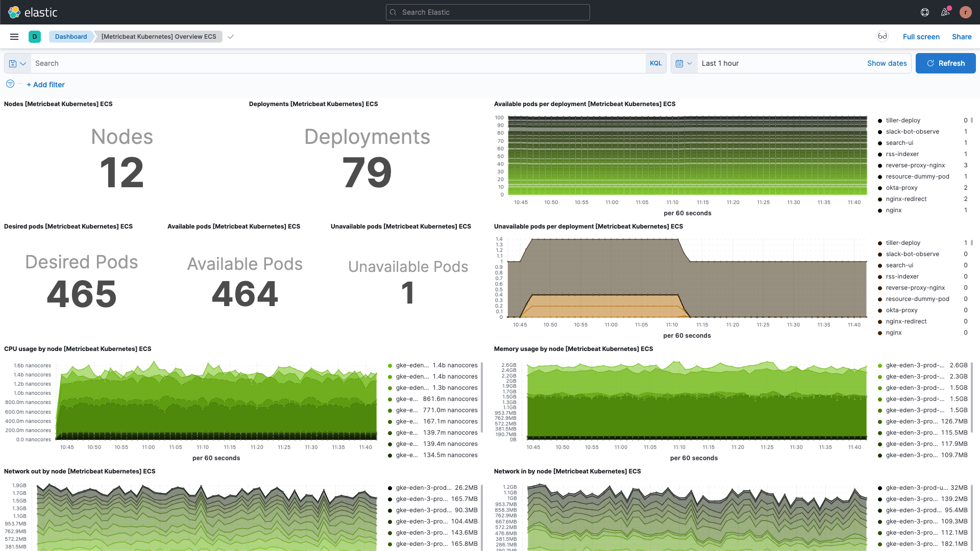Click the 32MB Network in legend entry
The width and height of the screenshot is (980, 551).
(x=923, y=488)
